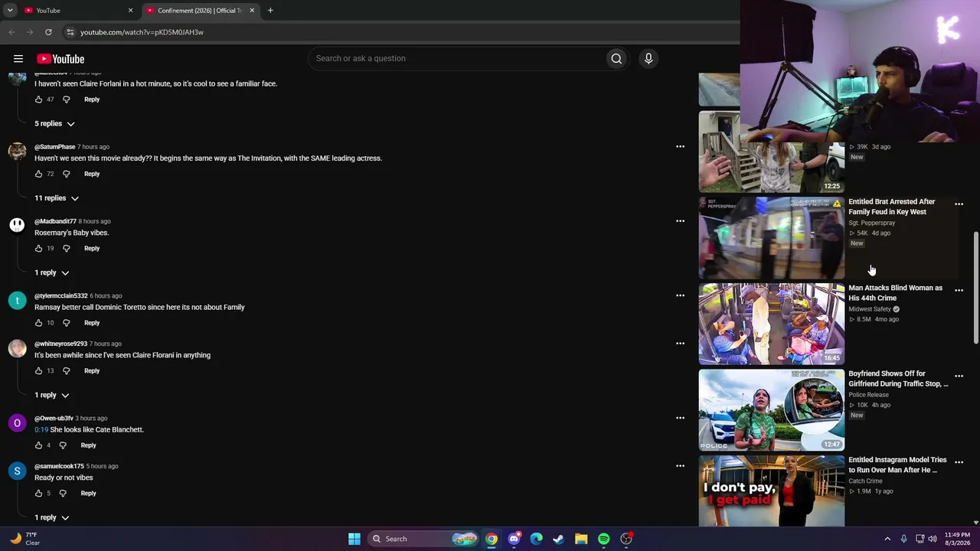Reply to 'Rosemary's Baby vibes' comment
Image resolution: width=980 pixels, height=551 pixels.
(92, 248)
